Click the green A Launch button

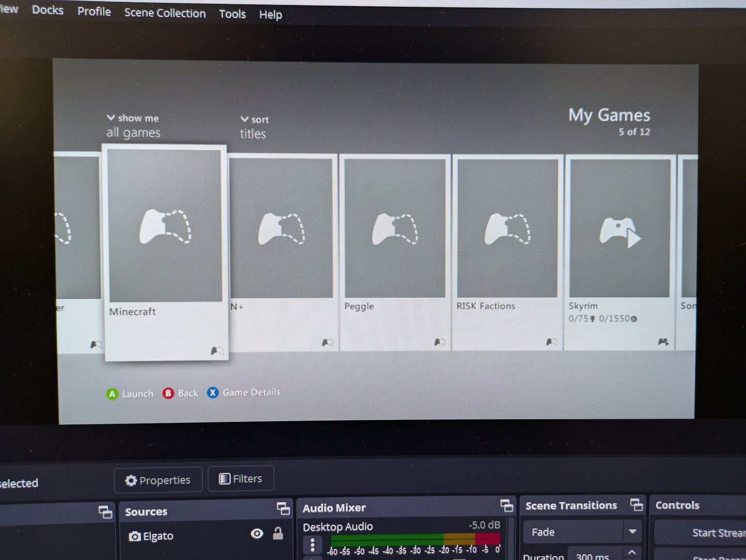130,394
